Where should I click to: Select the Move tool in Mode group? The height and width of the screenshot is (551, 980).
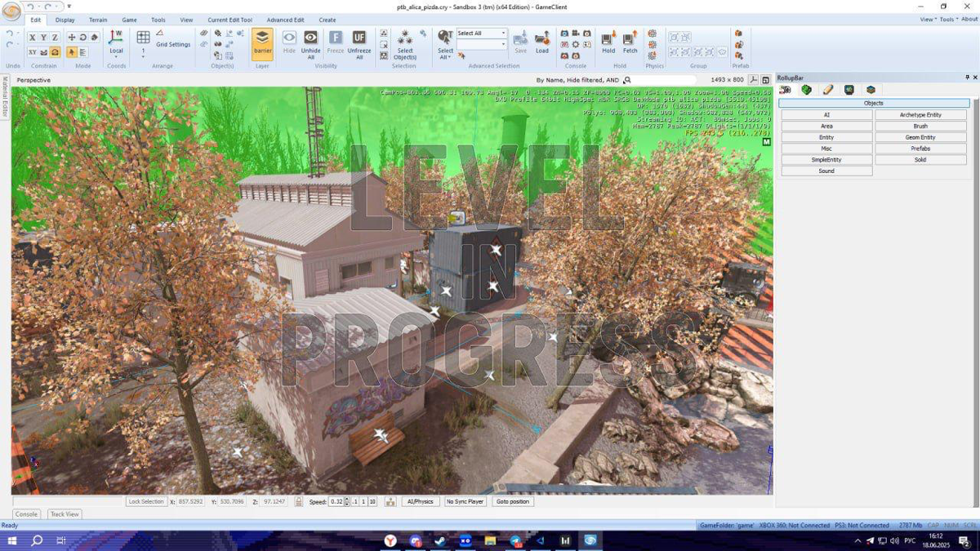point(72,38)
